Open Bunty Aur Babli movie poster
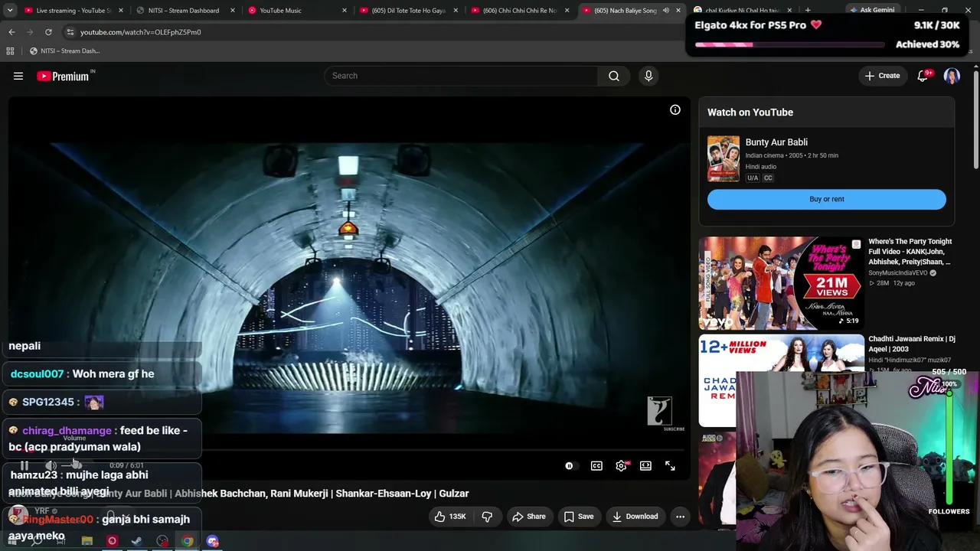 (x=724, y=158)
